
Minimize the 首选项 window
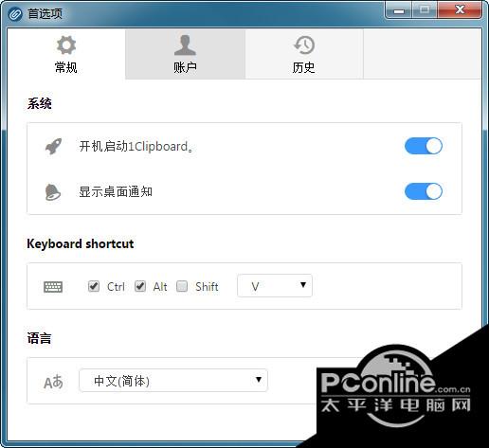tap(399, 10)
